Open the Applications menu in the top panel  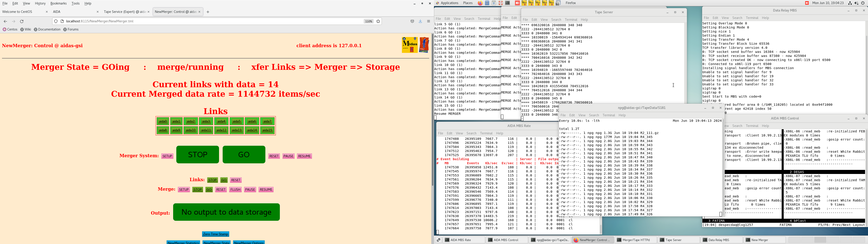tap(449, 3)
